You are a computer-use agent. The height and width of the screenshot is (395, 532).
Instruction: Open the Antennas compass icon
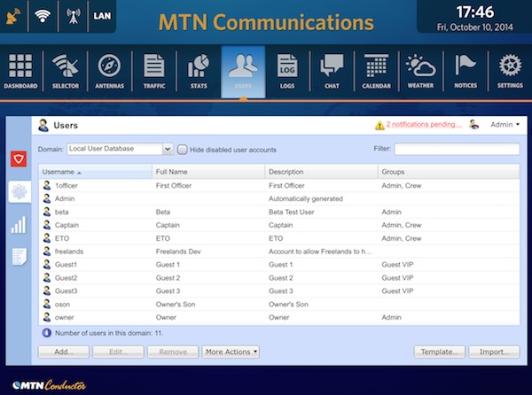click(x=109, y=71)
